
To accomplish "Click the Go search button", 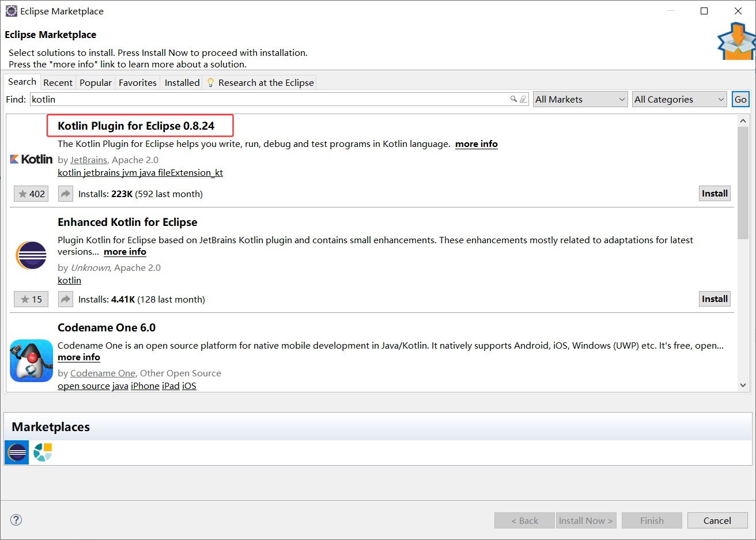I will click(x=740, y=99).
